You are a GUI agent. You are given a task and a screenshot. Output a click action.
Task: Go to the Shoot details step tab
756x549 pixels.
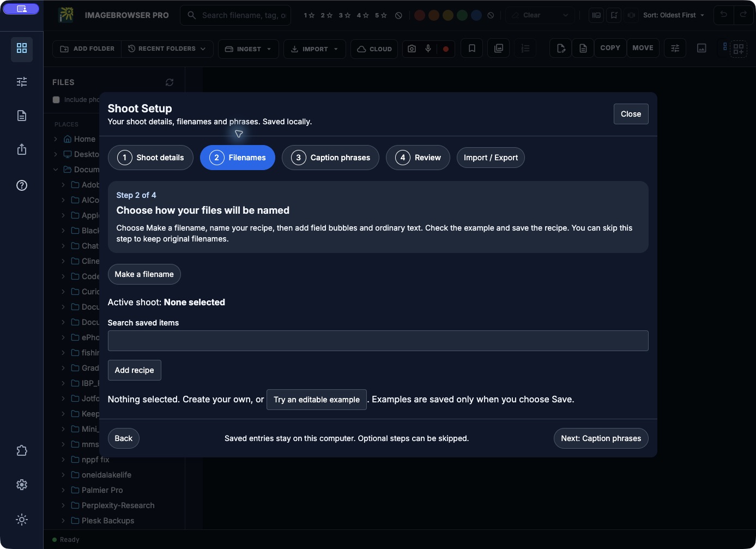pyautogui.click(x=151, y=158)
